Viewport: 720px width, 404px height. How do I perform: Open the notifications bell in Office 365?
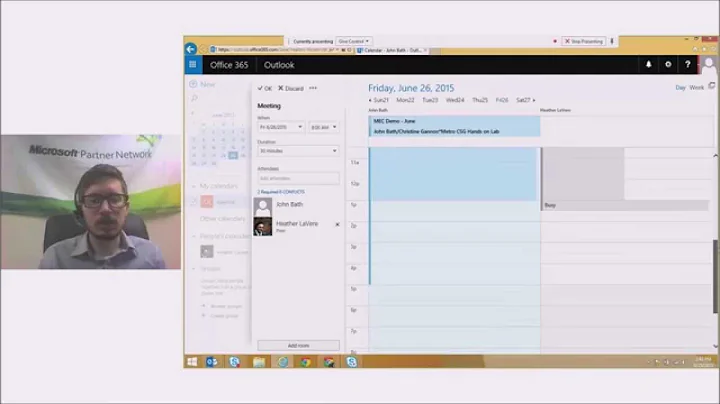click(x=648, y=65)
